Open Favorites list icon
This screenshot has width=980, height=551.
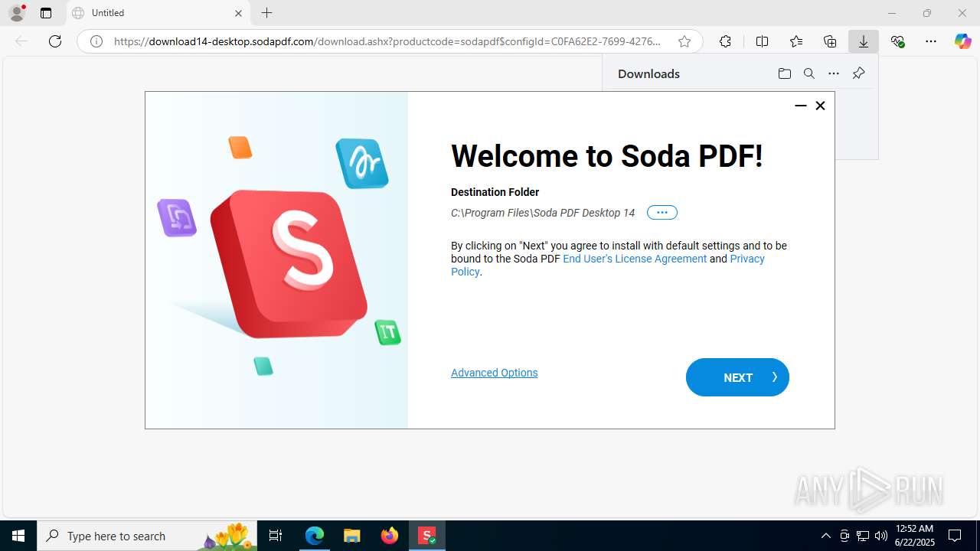point(796,41)
